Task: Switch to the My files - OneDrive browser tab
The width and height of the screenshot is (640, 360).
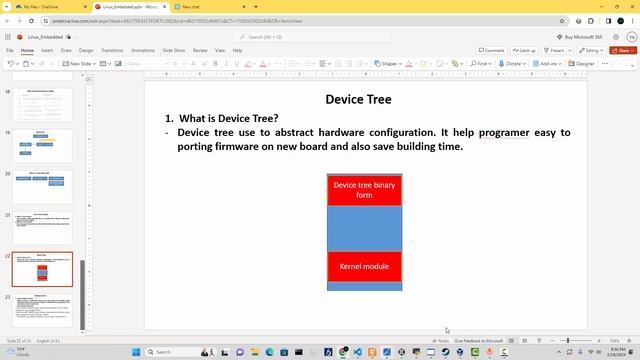Action: pos(51,7)
